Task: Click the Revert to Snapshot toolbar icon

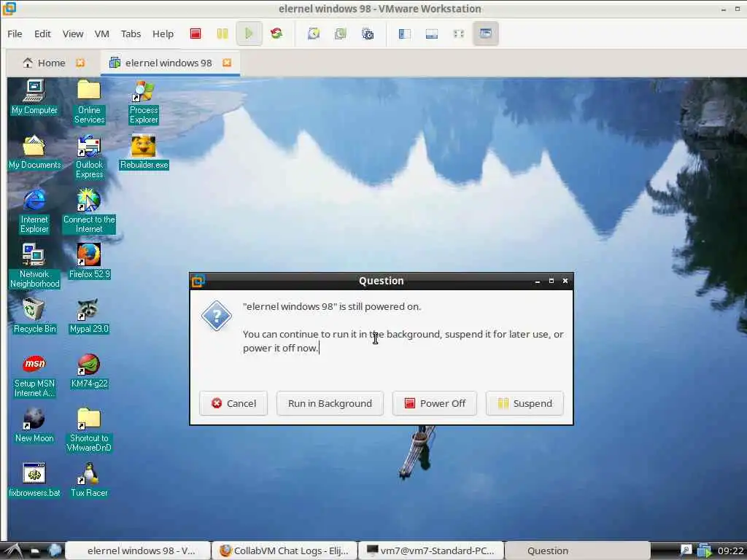Action: pyautogui.click(x=341, y=34)
